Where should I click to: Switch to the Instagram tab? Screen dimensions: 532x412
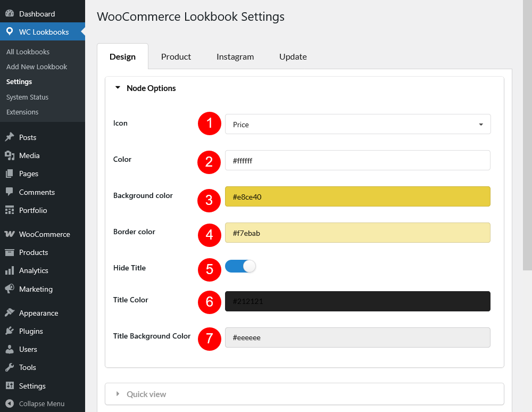pyautogui.click(x=235, y=56)
